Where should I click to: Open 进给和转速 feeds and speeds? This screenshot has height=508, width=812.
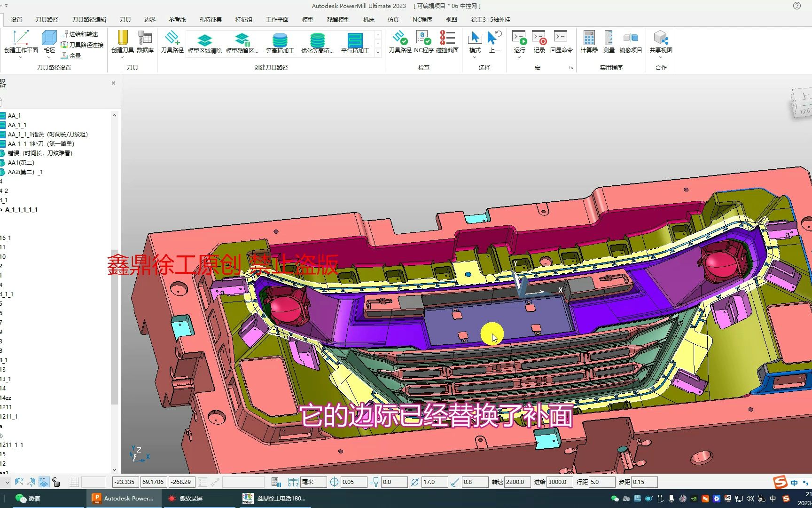tap(79, 34)
